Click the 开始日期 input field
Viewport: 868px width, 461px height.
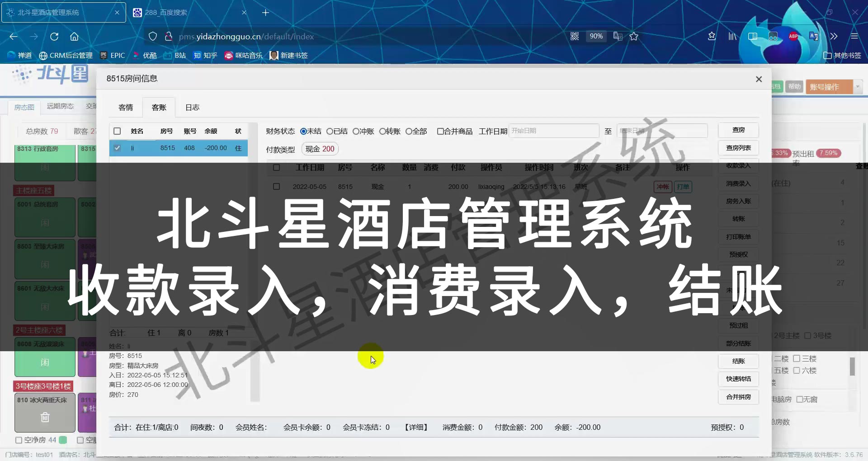554,131
